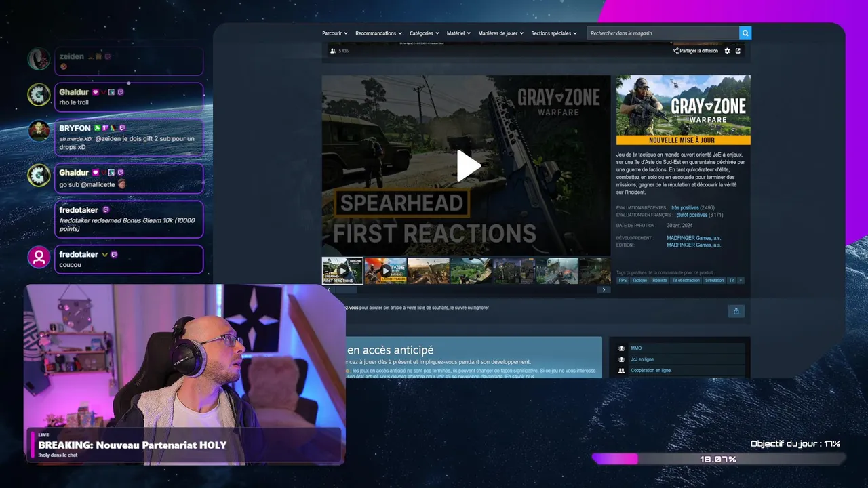Select the Tir et extraction tag
Screen dimensions: 868x488
(686, 280)
